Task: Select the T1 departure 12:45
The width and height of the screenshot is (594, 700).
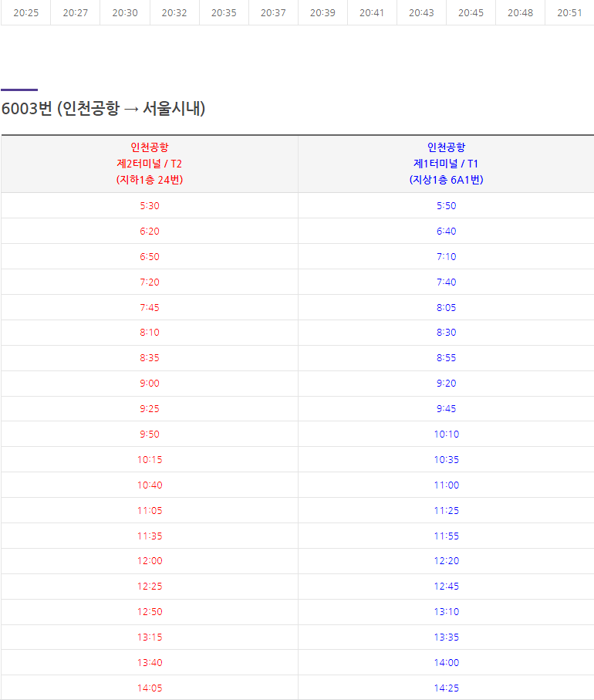Action: [x=447, y=586]
